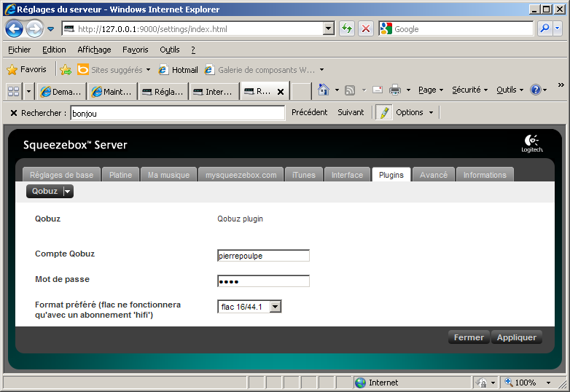This screenshot has height=392, width=570.
Task: Click Précédent in find bar
Action: pos(309,112)
